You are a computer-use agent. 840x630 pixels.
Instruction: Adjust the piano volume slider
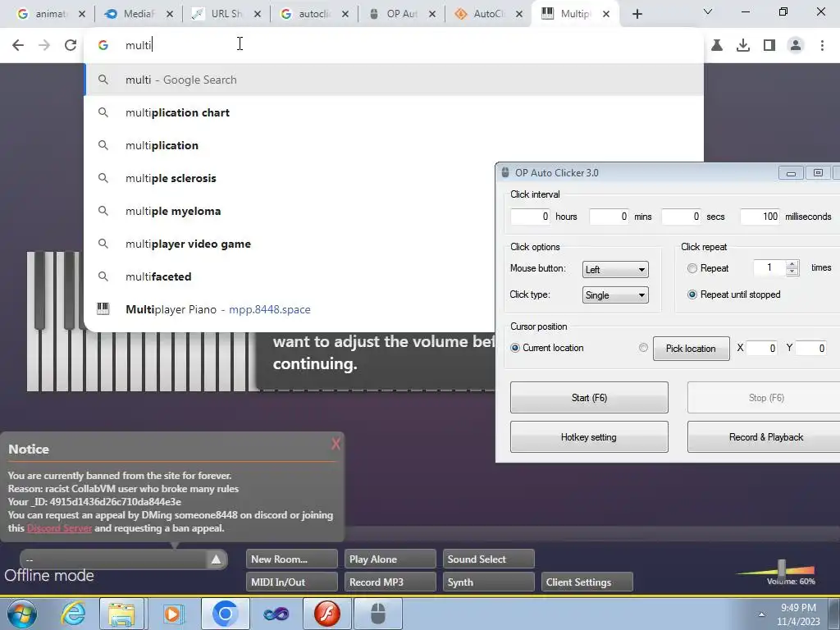tap(782, 568)
